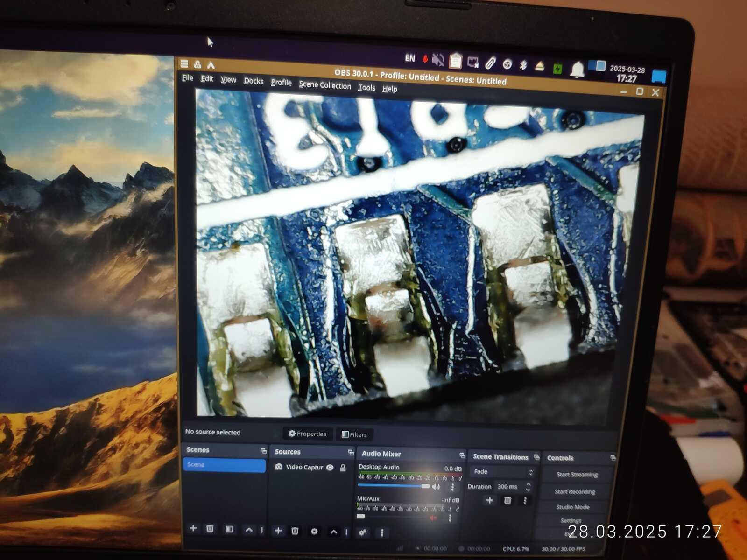
Task: Select the Scene item in Scenes list
Action: click(x=224, y=465)
